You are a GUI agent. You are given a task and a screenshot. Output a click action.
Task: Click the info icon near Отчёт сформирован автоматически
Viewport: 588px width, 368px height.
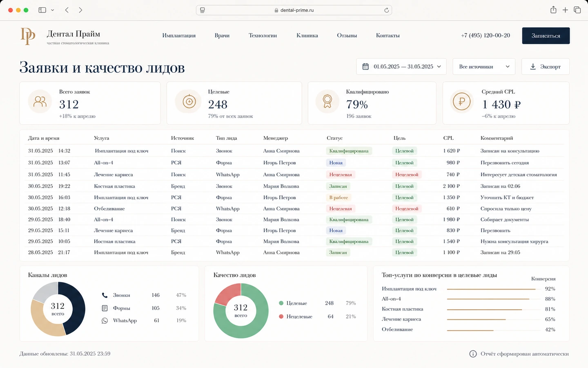click(473, 354)
